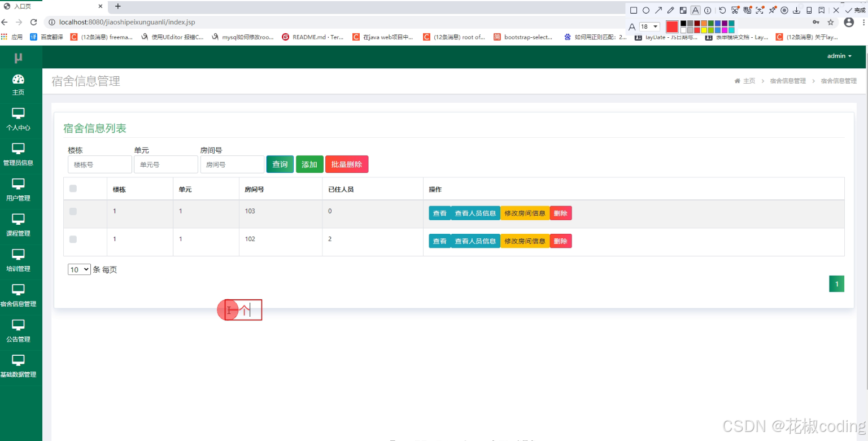
Task: Click 查看 for room 103
Action: pos(439,213)
